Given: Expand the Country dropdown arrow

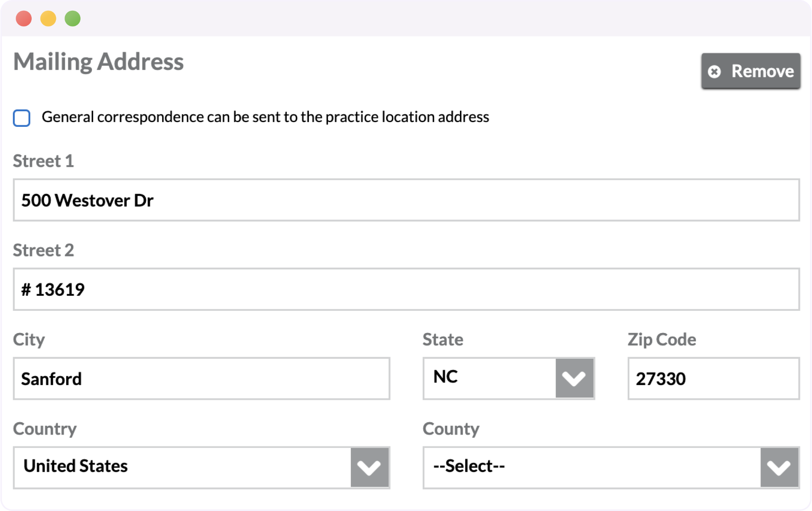Looking at the screenshot, I should pos(369,468).
